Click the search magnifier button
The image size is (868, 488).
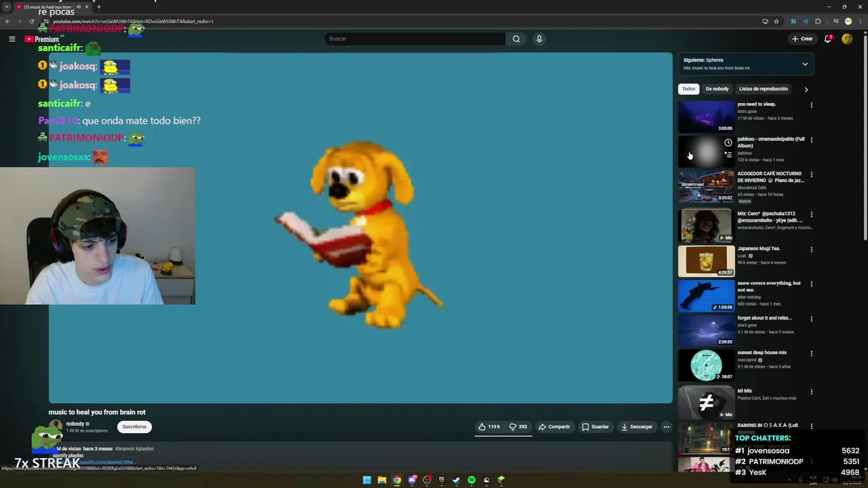[516, 39]
